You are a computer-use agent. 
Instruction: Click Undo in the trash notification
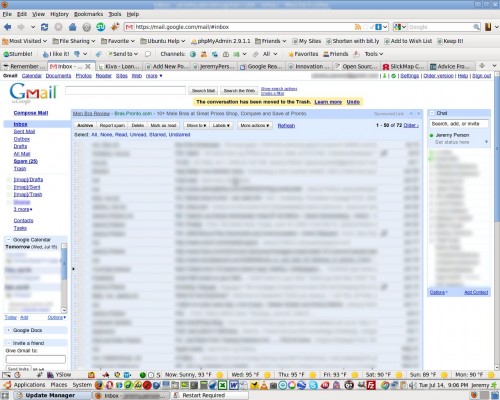click(353, 102)
